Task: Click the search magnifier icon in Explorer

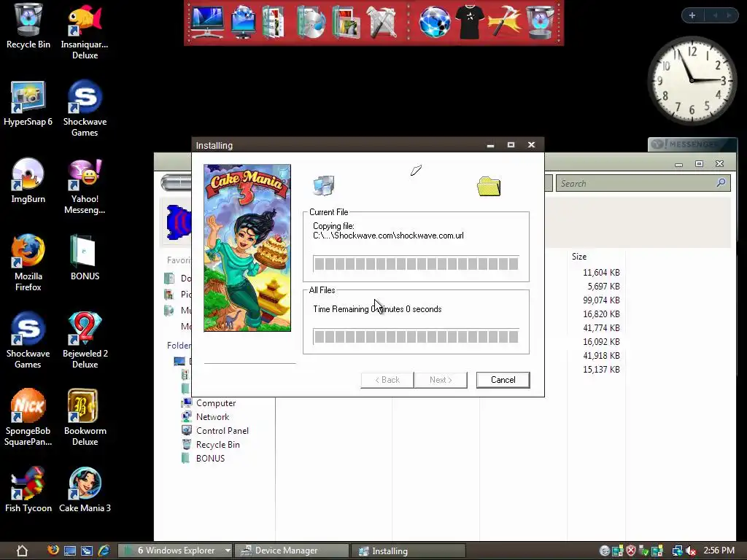Action: click(721, 183)
